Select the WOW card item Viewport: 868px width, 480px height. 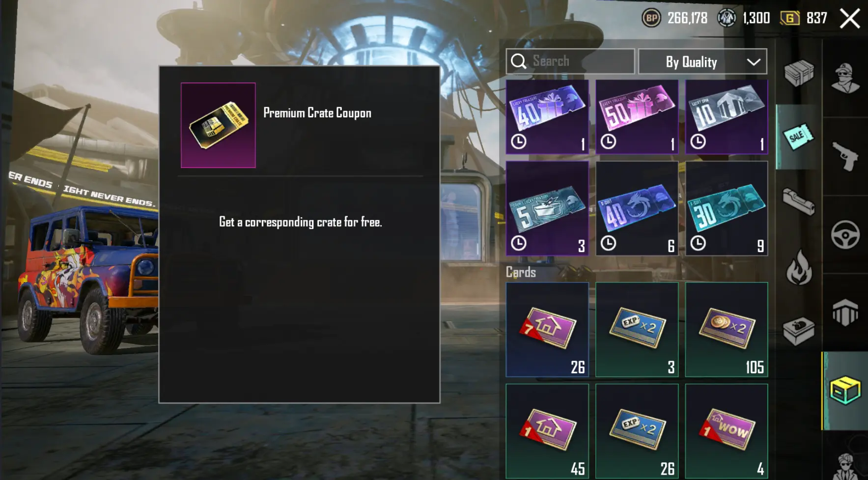point(727,431)
